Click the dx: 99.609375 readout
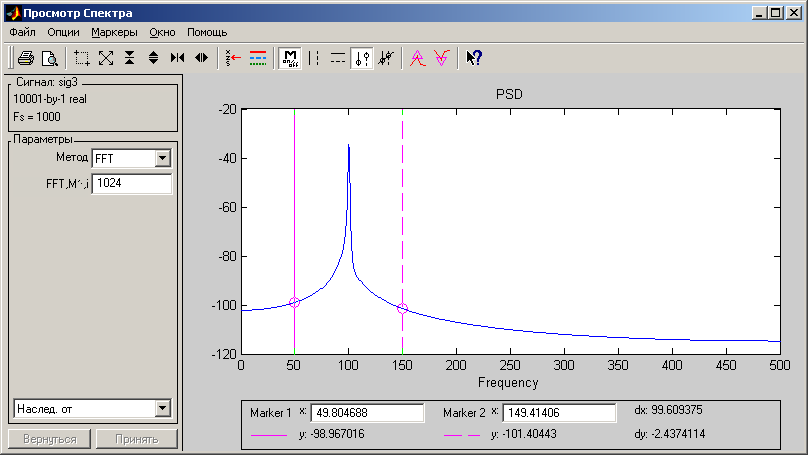This screenshot has width=808, height=455. coord(668,410)
